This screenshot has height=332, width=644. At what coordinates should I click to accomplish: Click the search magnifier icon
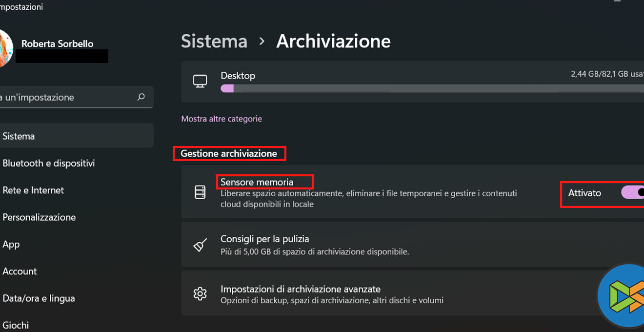[141, 97]
